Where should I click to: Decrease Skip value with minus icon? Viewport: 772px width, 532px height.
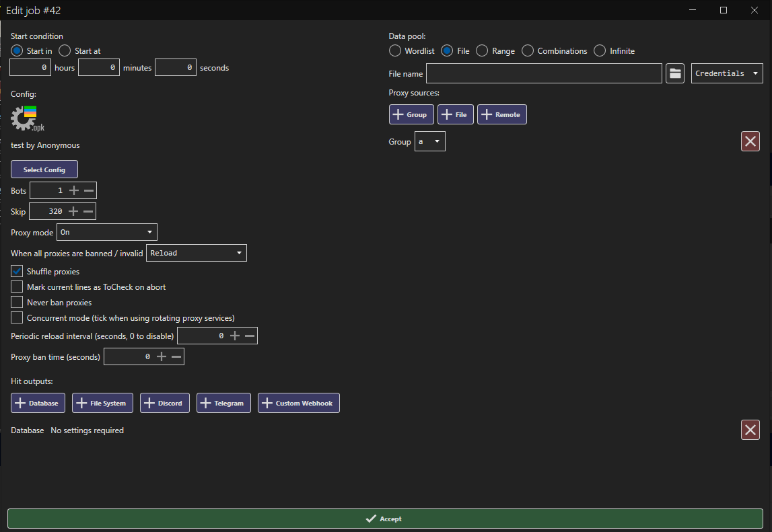pos(88,211)
